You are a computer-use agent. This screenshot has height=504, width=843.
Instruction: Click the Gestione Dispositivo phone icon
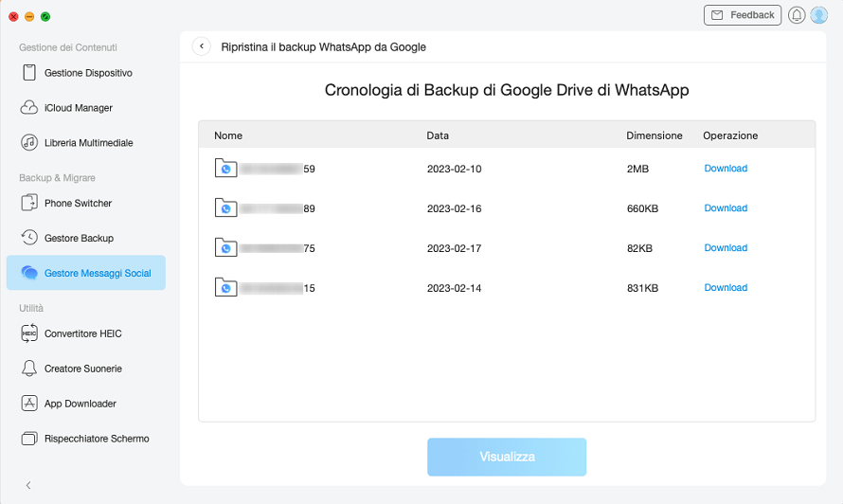point(29,73)
